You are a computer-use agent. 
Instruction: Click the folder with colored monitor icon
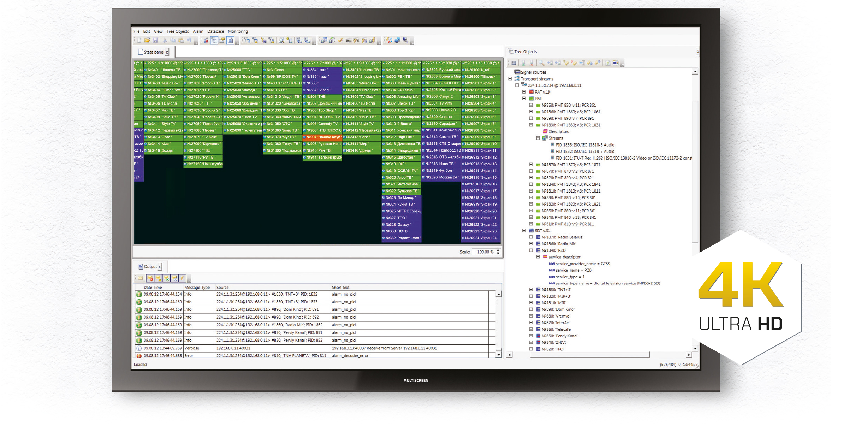pyautogui.click(x=616, y=63)
